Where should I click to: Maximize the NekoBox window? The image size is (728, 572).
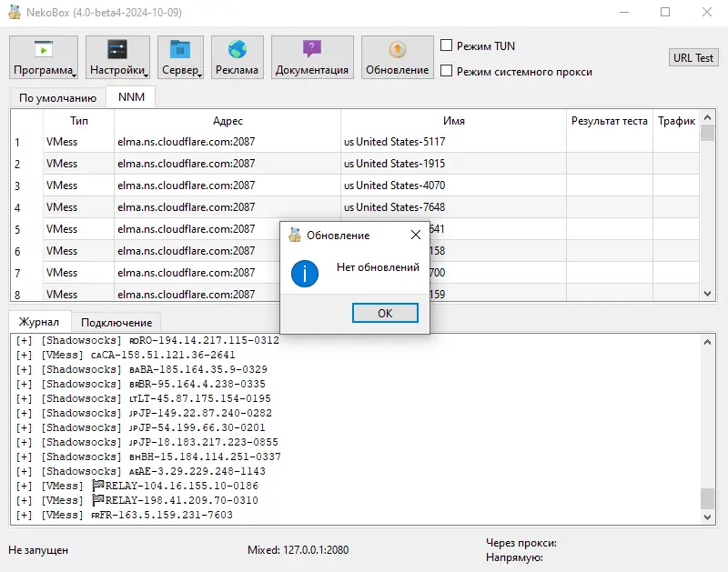tap(665, 12)
